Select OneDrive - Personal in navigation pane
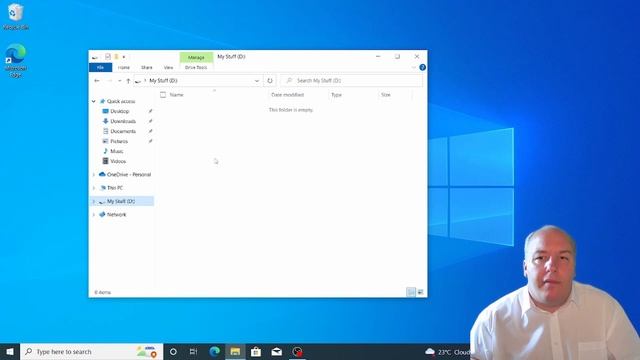 pyautogui.click(x=129, y=174)
